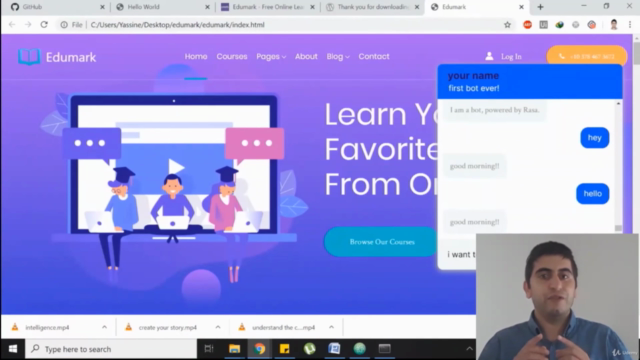Bookmark the page with the star icon
This screenshot has width=640, height=360.
coord(507,25)
